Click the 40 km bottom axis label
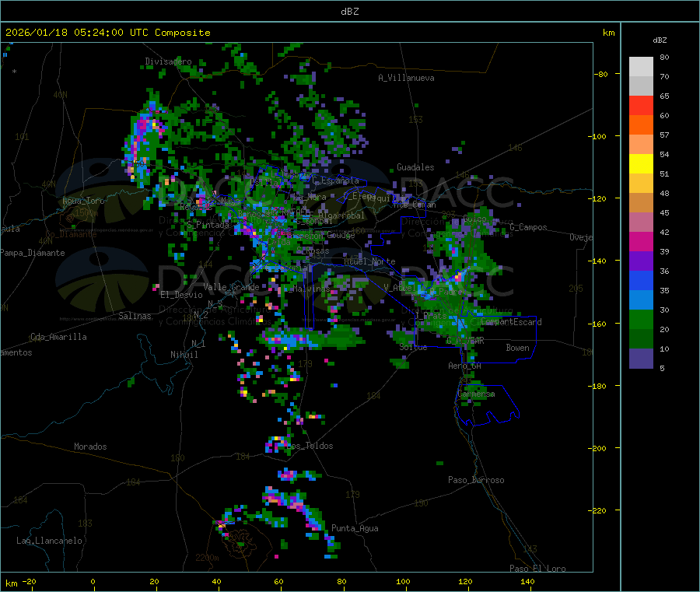700x592 pixels. click(216, 581)
